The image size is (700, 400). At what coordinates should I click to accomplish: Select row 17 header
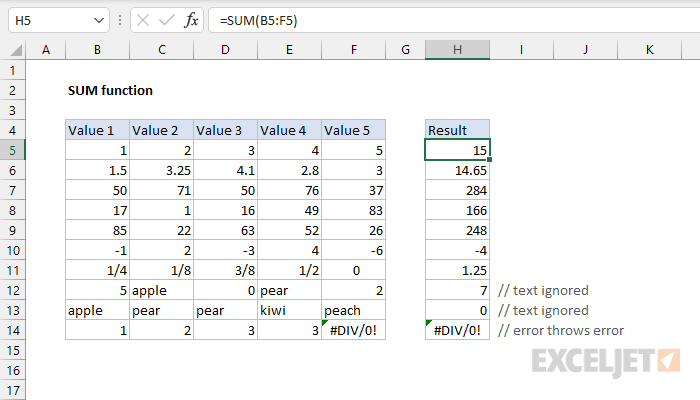click(12, 391)
